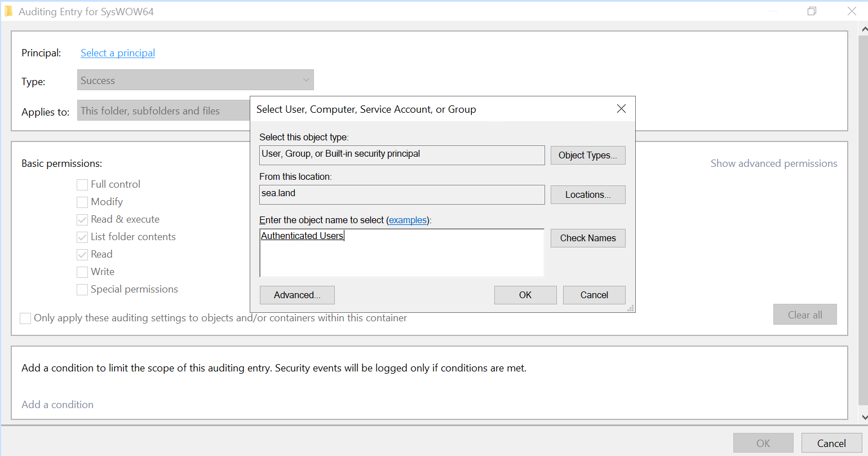Enable the Full control checkbox
The height and width of the screenshot is (456, 868).
[x=82, y=184]
